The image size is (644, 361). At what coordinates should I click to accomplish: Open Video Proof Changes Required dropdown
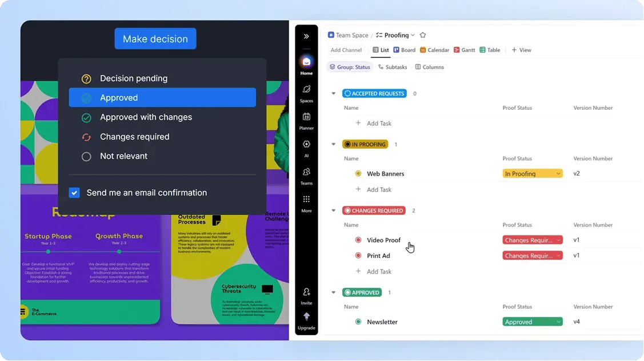[533, 240]
